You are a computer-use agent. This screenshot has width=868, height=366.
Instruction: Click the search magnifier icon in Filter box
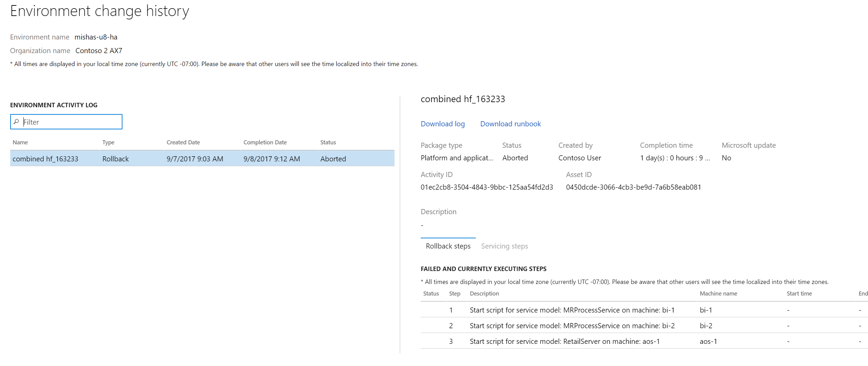click(x=16, y=122)
